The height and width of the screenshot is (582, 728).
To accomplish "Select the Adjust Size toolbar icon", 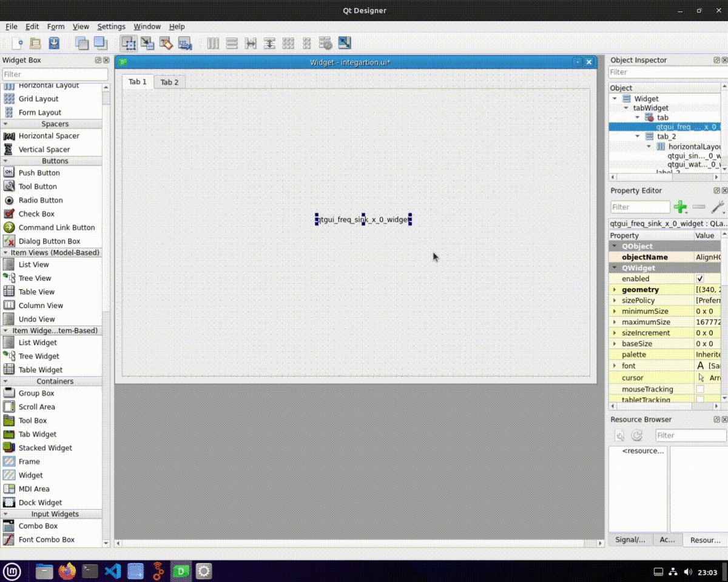I will pyautogui.click(x=345, y=43).
